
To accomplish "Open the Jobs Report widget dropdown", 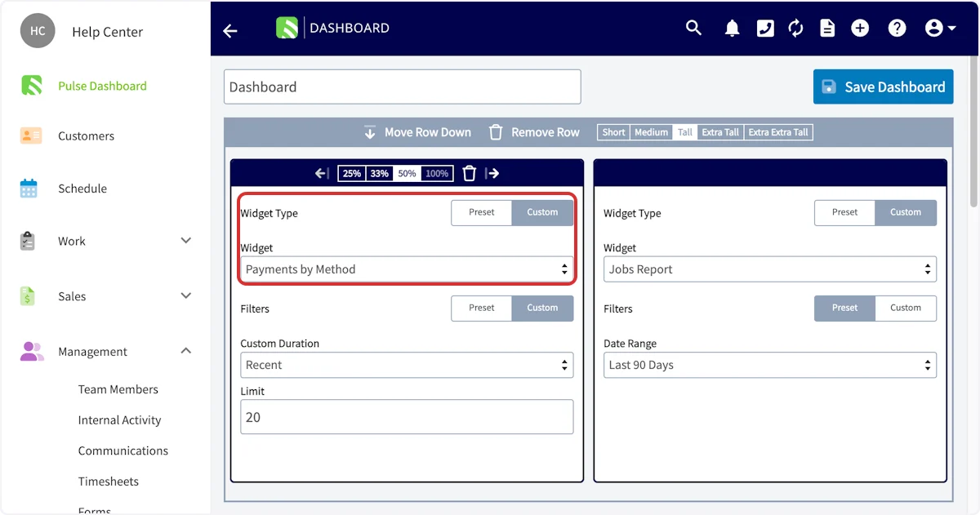I will (770, 269).
